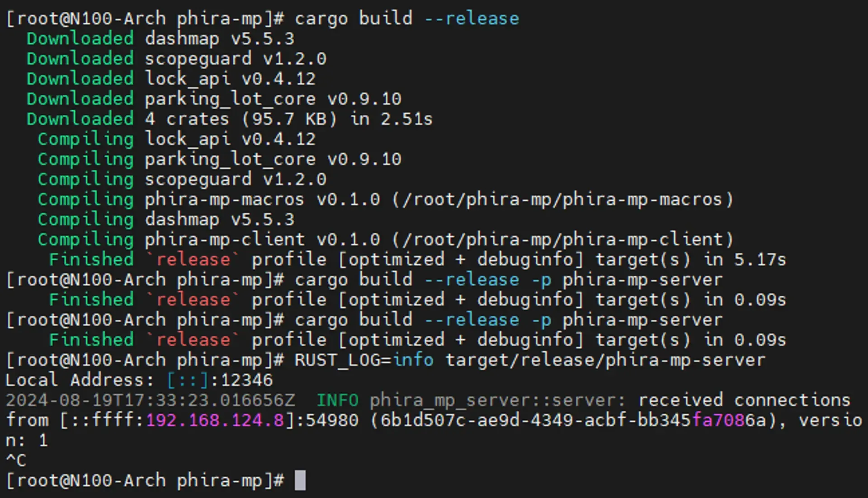Click the /root/phira-mp/phira-mp-macros path

coord(562,199)
